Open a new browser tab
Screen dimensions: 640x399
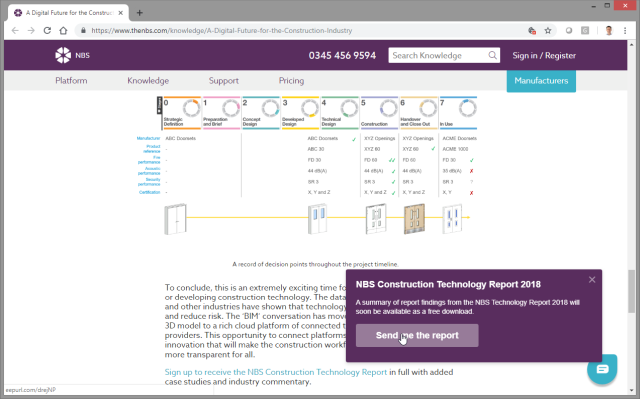click(140, 13)
